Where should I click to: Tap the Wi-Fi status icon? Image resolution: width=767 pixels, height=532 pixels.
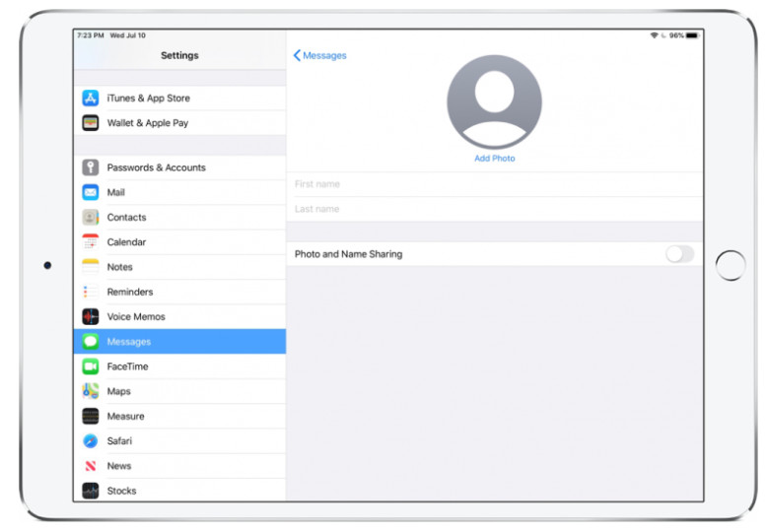pyautogui.click(x=654, y=35)
